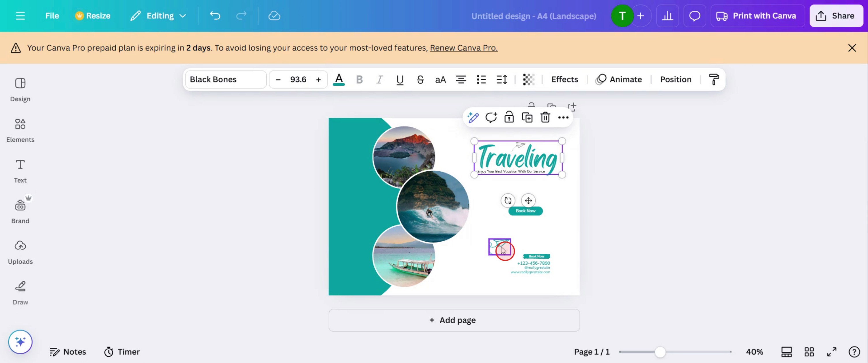Click the duplicate element icon
Screen dimensions: 868x363
click(527, 118)
